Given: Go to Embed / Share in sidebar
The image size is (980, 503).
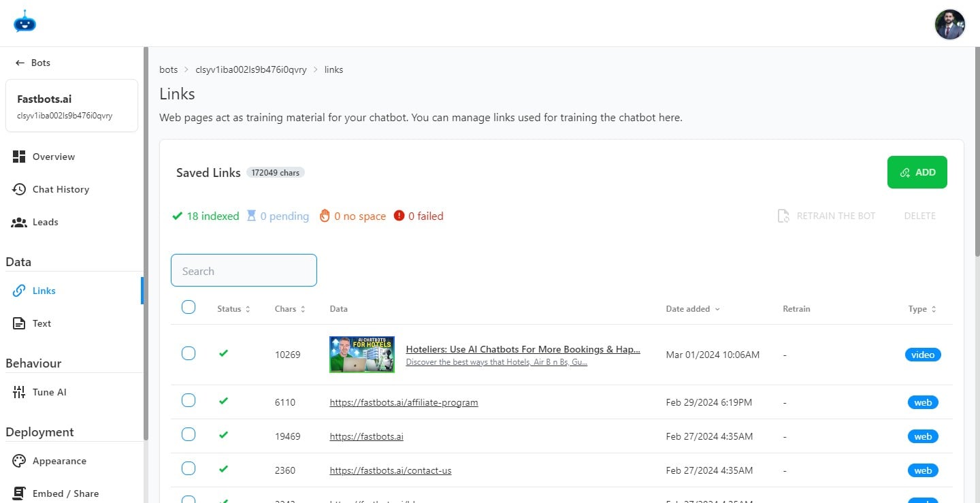Looking at the screenshot, I should tap(65, 493).
